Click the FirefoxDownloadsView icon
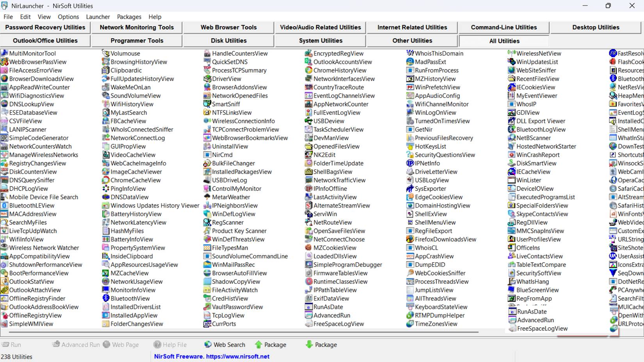 (410, 240)
